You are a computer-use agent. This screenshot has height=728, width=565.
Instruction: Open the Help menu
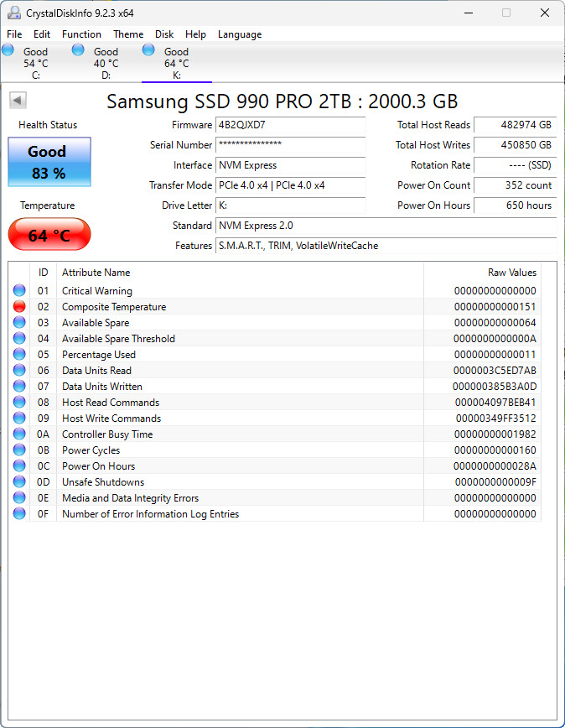[x=195, y=34]
